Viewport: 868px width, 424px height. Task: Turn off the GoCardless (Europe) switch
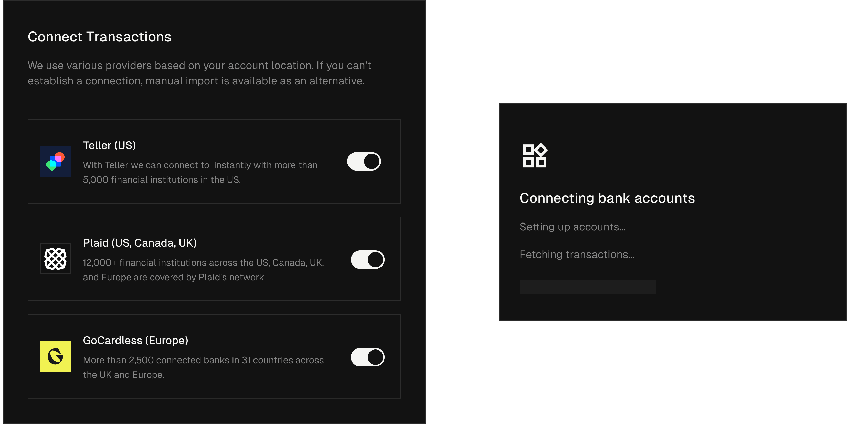(x=367, y=357)
